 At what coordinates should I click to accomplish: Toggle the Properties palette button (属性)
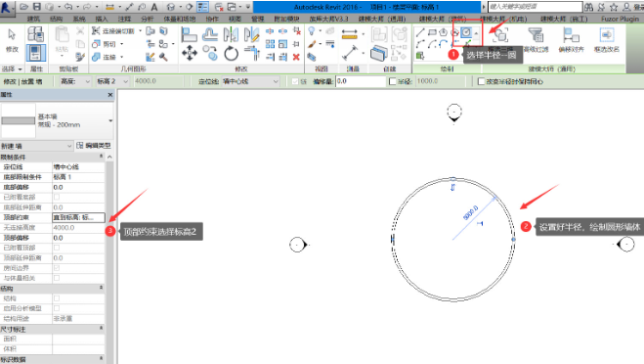click(36, 54)
